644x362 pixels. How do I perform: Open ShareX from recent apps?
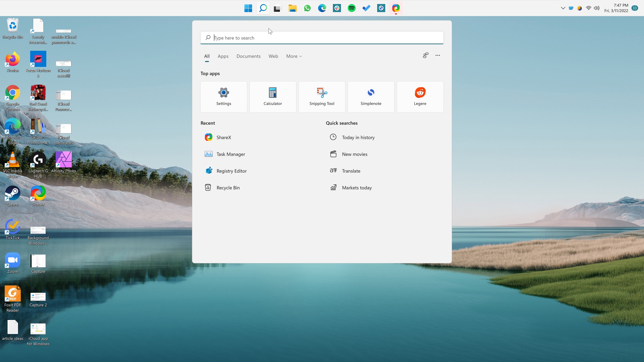click(x=224, y=137)
